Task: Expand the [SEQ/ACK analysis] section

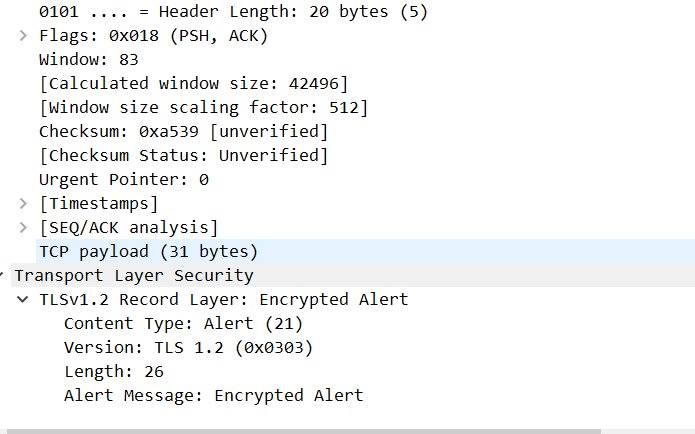Action: 23,227
